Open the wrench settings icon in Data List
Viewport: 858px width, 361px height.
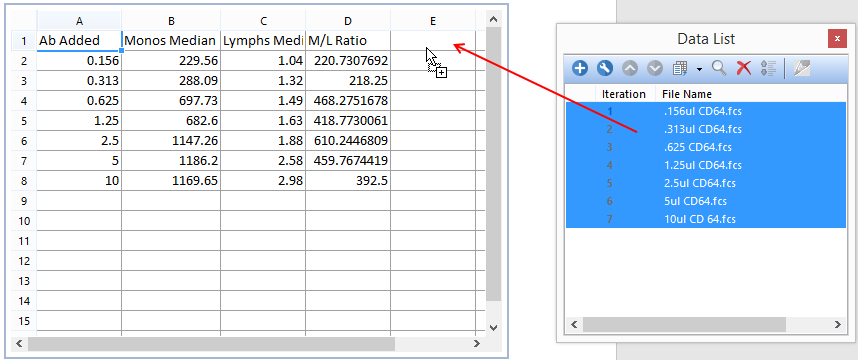coord(605,68)
